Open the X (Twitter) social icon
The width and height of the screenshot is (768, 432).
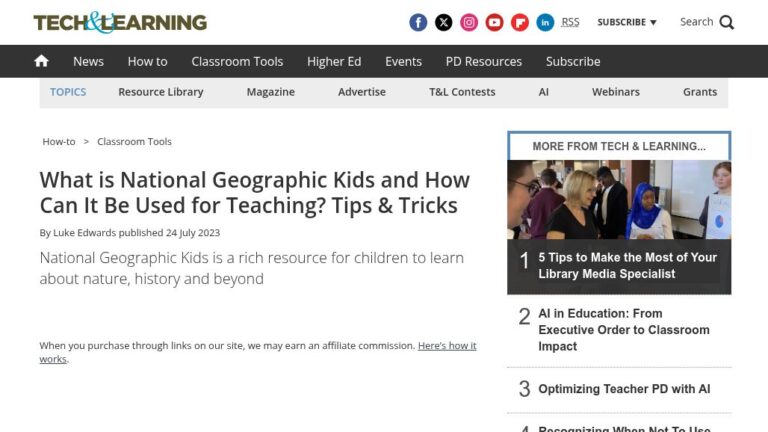point(443,23)
